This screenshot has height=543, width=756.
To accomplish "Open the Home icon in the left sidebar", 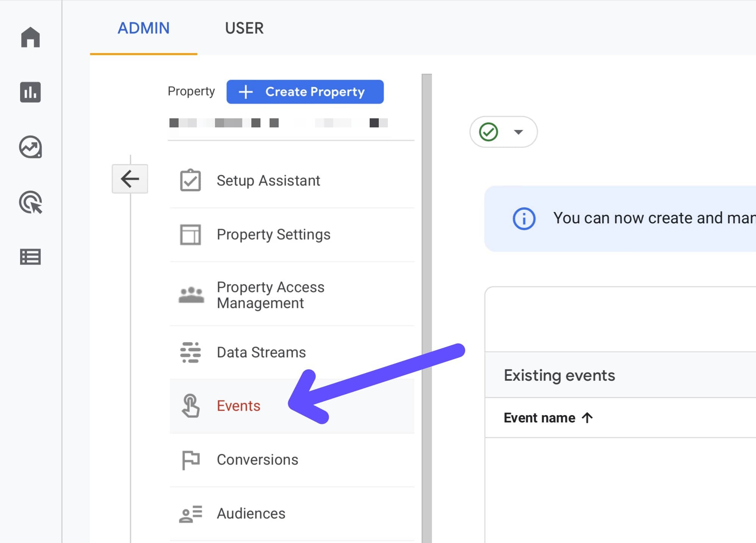I will [31, 38].
